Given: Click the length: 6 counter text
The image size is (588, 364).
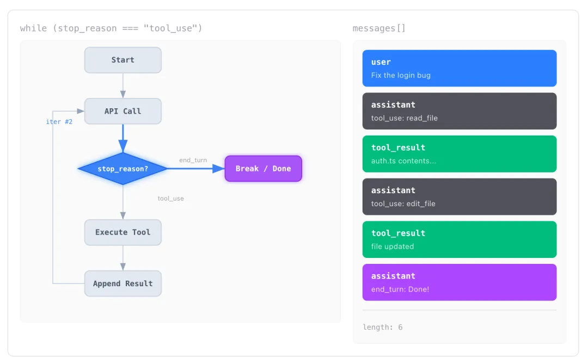Looking at the screenshot, I should (x=383, y=327).
